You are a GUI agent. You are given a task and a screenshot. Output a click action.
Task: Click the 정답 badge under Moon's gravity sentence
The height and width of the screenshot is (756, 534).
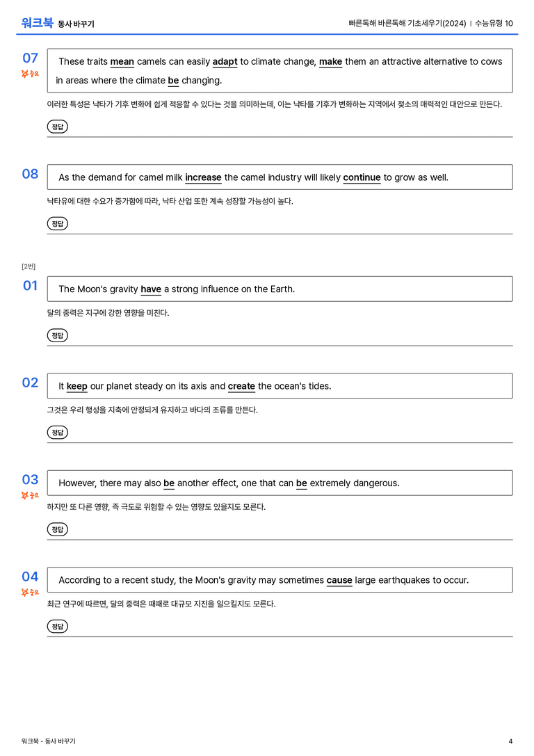pyautogui.click(x=57, y=335)
